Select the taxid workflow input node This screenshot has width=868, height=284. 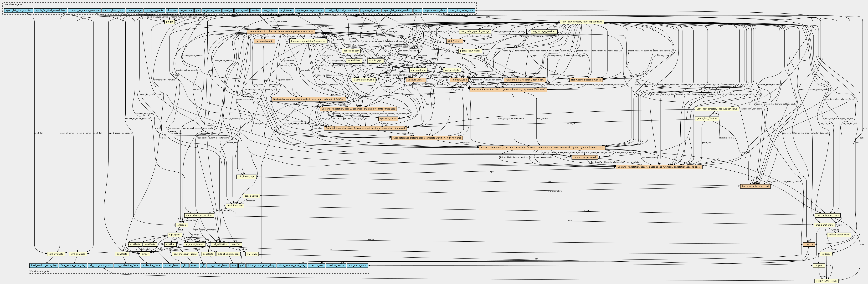pyautogui.click(x=418, y=10)
